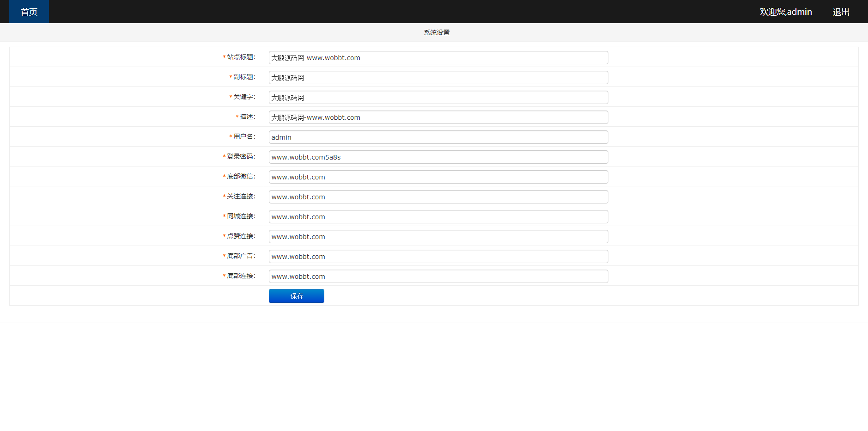Click the 登录密码 password field

click(x=437, y=157)
